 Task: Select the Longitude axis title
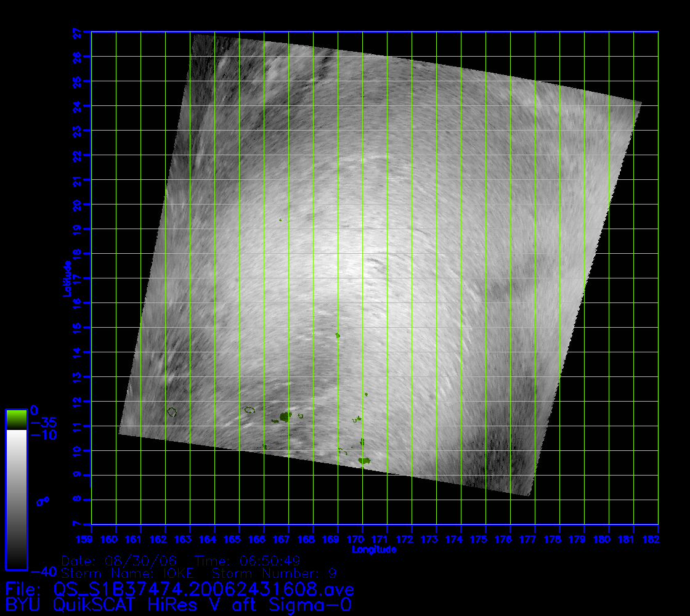point(373,549)
